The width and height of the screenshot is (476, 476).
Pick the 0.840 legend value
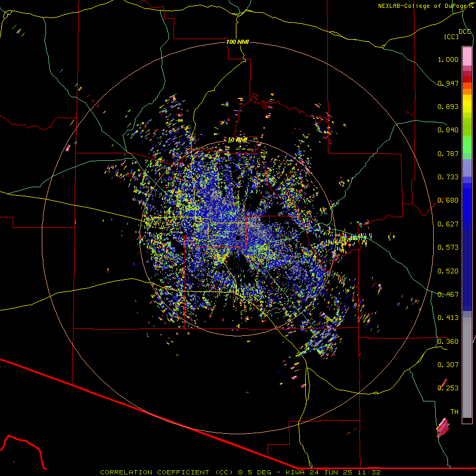[448, 130]
